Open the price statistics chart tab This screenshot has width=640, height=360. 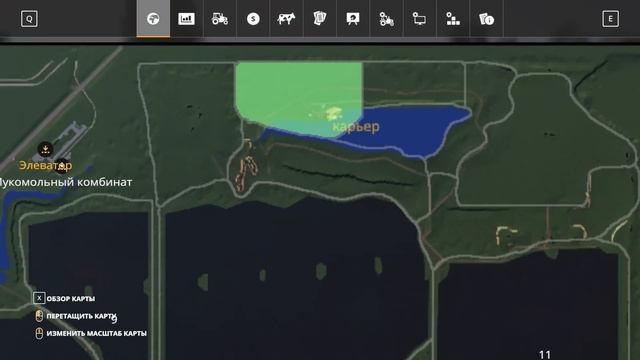coord(186,19)
